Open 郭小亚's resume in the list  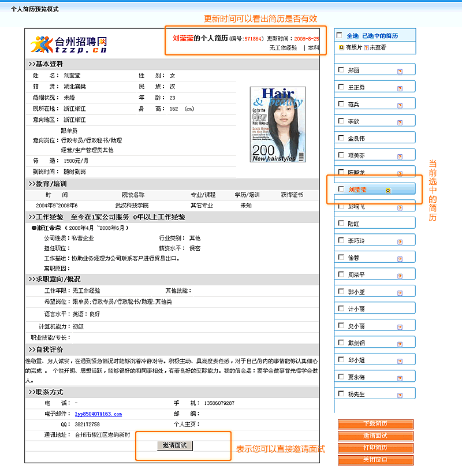[x=356, y=292]
